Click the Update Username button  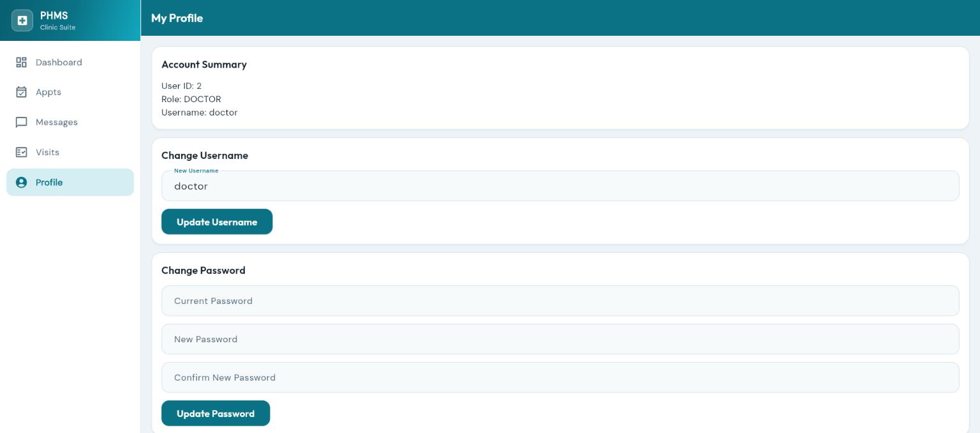click(x=217, y=222)
